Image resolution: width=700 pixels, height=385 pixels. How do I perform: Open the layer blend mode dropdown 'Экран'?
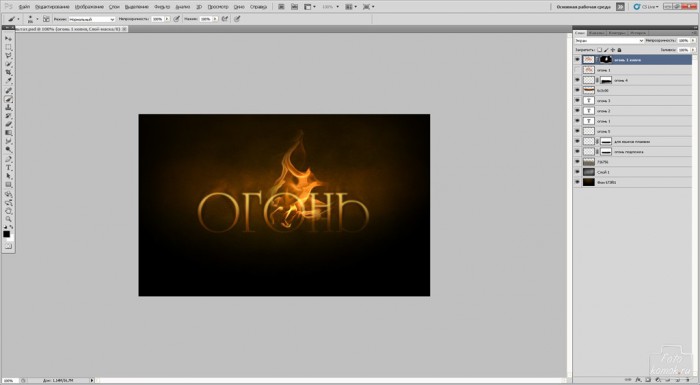tap(609, 41)
